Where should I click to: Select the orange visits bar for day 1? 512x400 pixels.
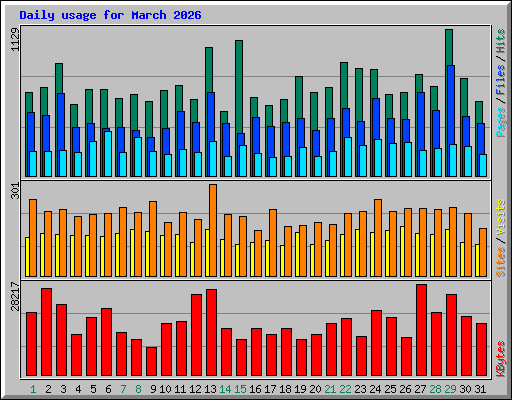click(33, 238)
